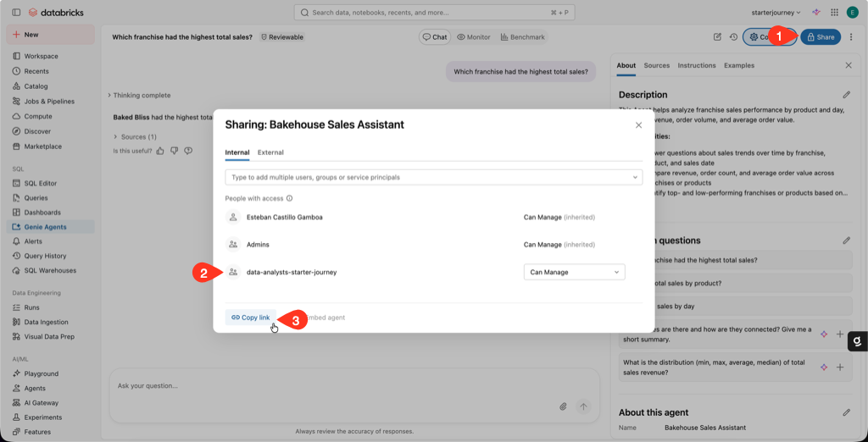868x442 pixels.
Task: Open the starterjourney workspace dropdown
Action: click(776, 12)
